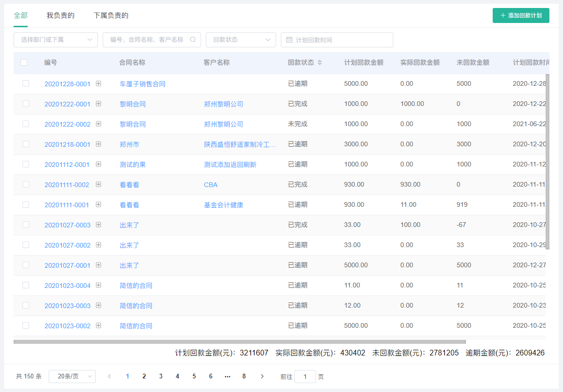Viewport: 563px width, 392px height.
Task: Click the 添加回款计划 button
Action: point(521,15)
